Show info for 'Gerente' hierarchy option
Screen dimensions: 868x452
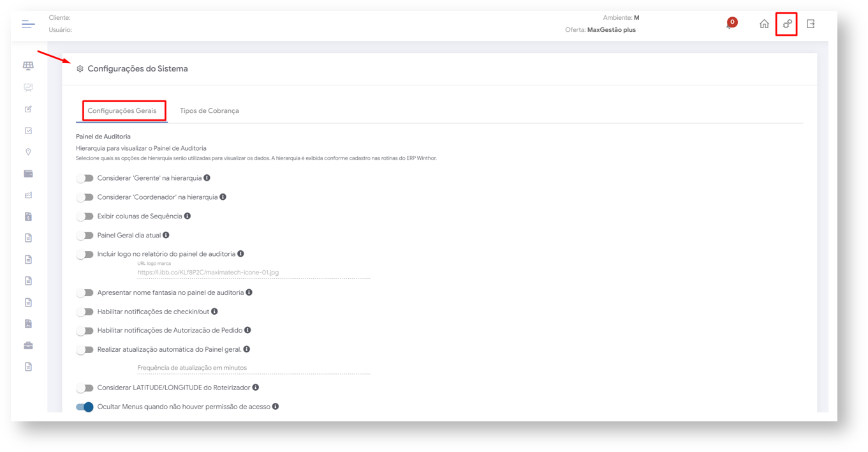click(x=207, y=178)
